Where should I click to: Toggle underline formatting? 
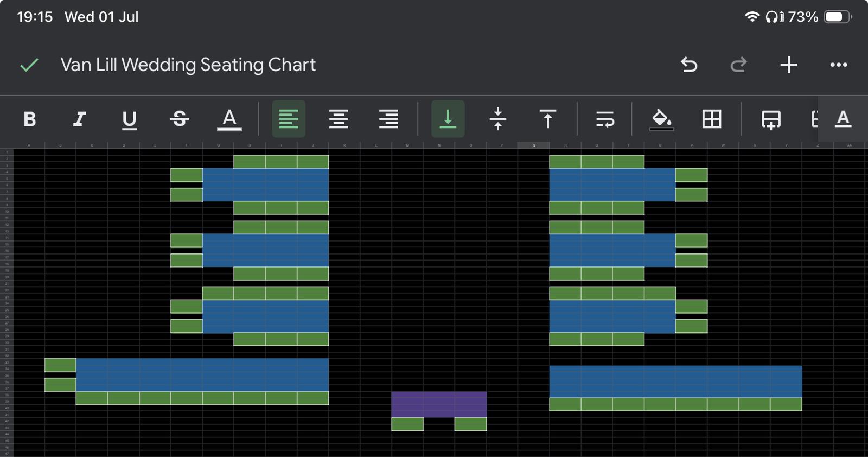pos(129,119)
